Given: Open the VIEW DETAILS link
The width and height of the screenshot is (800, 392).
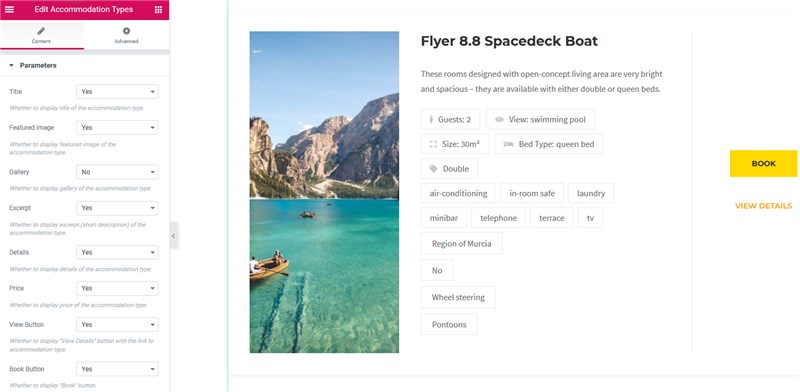Looking at the screenshot, I should click(763, 206).
